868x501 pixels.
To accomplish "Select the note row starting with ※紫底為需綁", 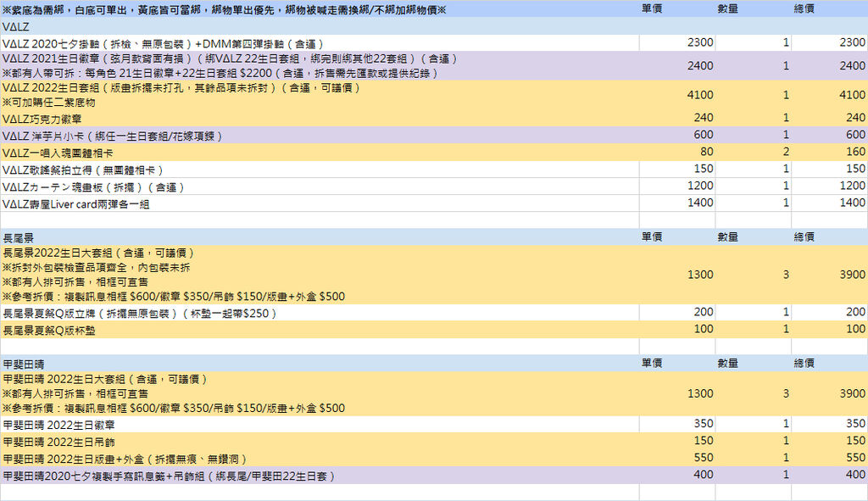I will point(320,9).
